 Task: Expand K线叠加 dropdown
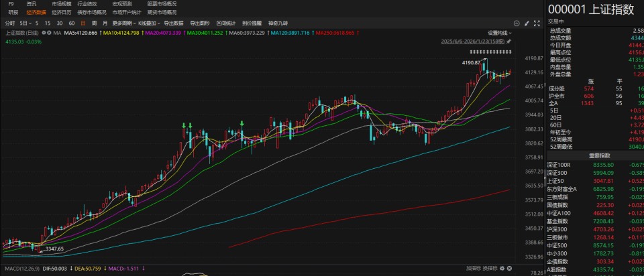pos(149,23)
